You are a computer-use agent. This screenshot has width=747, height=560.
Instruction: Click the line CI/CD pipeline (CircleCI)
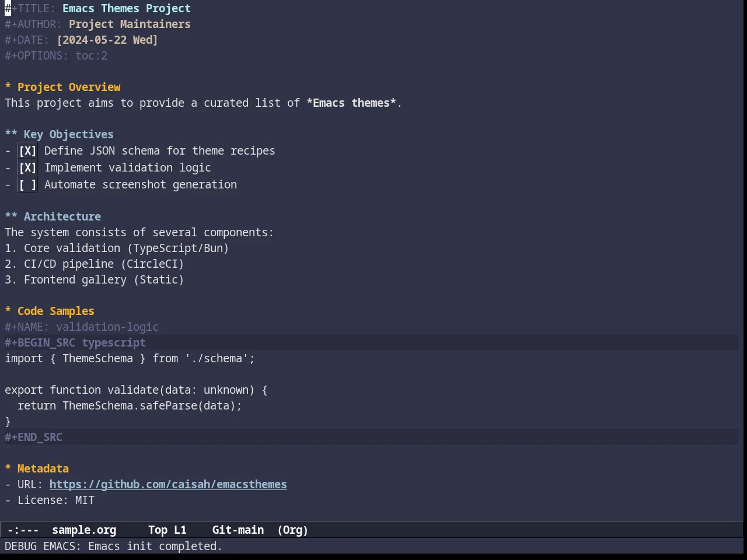[95, 264]
